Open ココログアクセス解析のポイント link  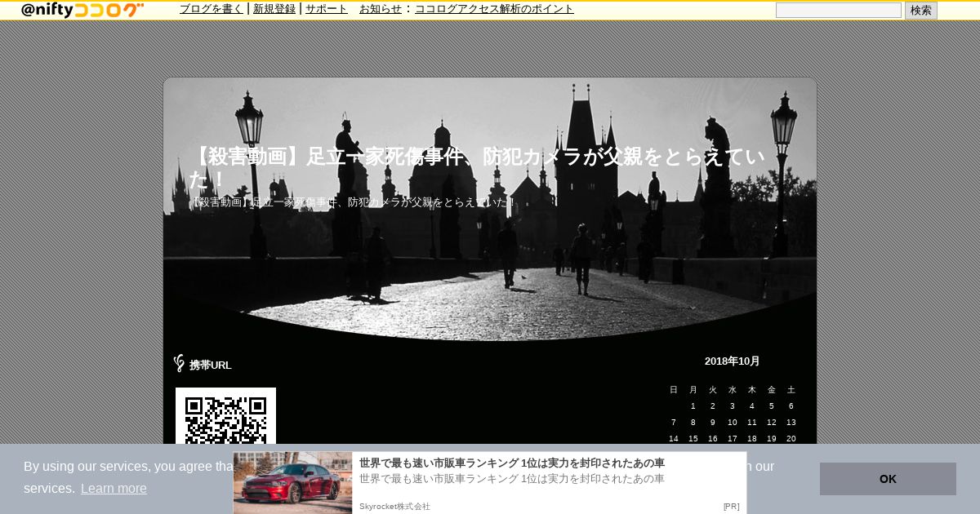pos(494,9)
